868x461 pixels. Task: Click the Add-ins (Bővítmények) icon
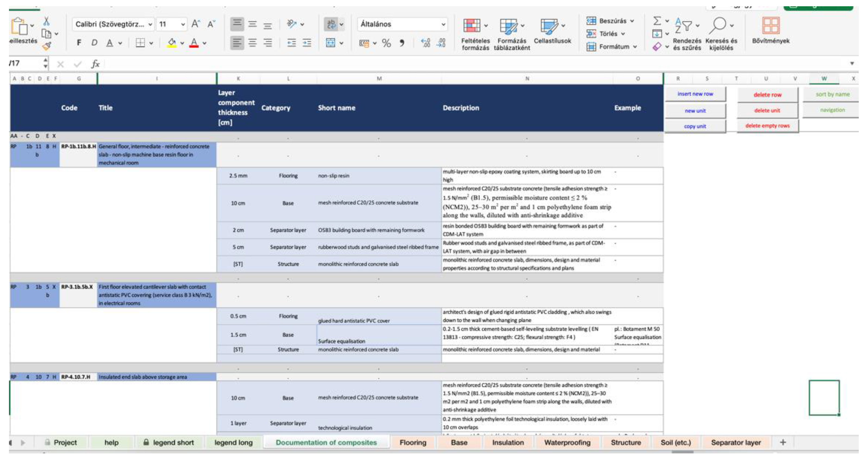pos(771,26)
